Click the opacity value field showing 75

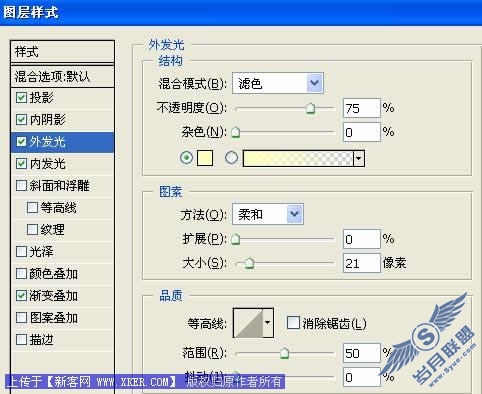click(362, 108)
